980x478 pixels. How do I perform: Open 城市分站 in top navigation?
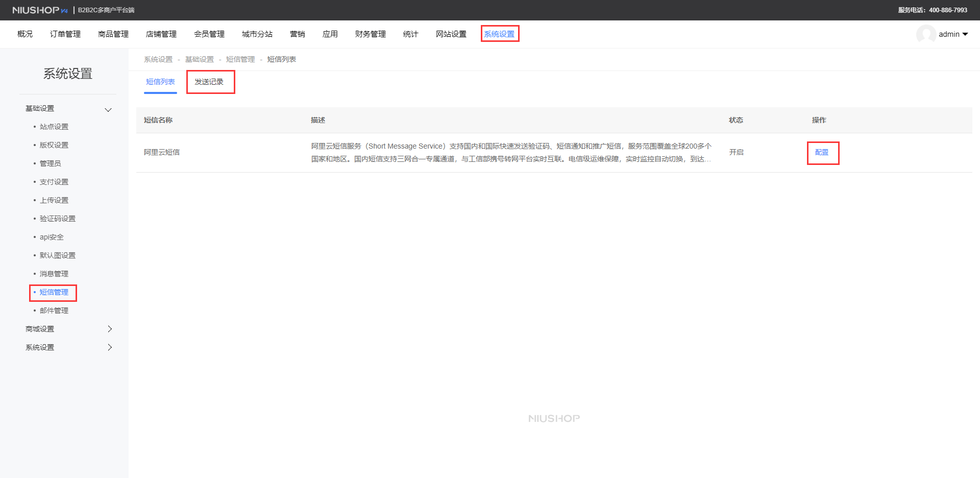point(257,34)
